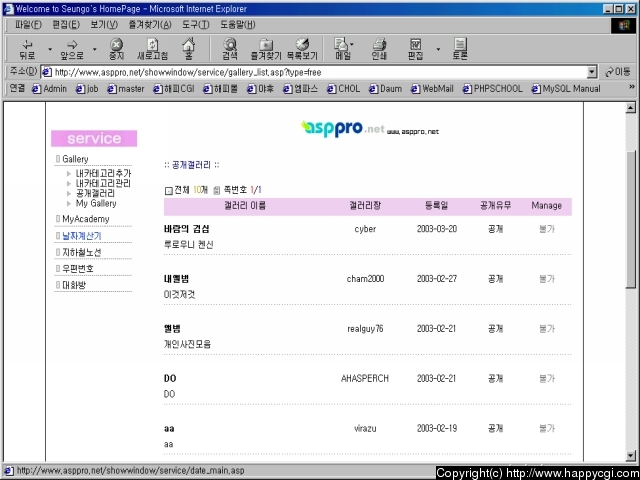Click the vertical scrollbar thumb
This screenshot has height=480, width=640.
(631, 220)
